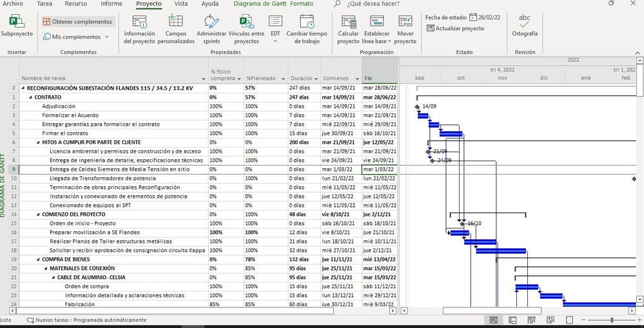Select 'Orden de compra' task row
This screenshot has height=328, width=644.
(x=86, y=287)
